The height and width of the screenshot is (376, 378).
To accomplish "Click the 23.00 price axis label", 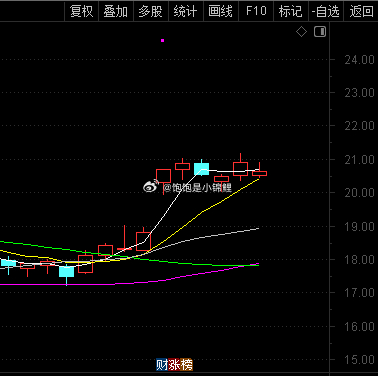I will click(x=359, y=93).
